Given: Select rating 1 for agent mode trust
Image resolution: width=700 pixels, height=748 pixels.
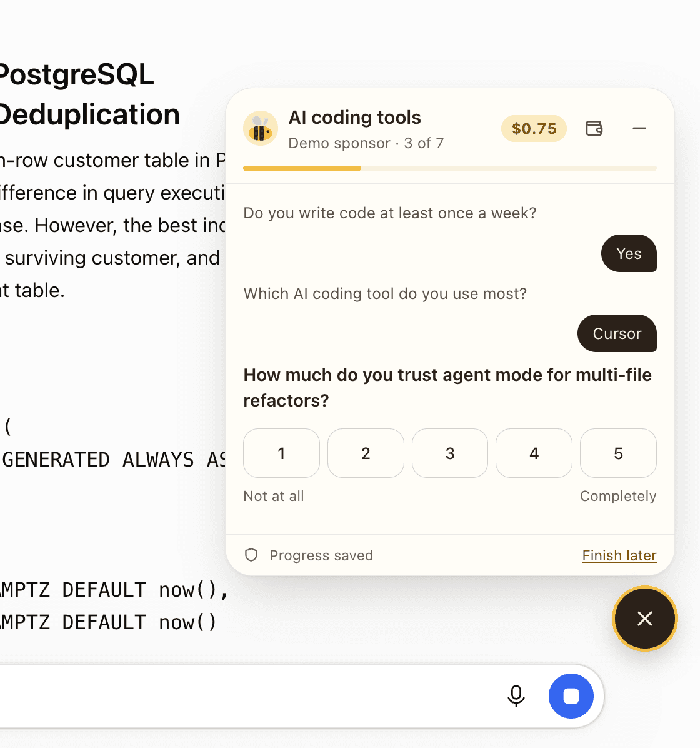Looking at the screenshot, I should click(281, 453).
